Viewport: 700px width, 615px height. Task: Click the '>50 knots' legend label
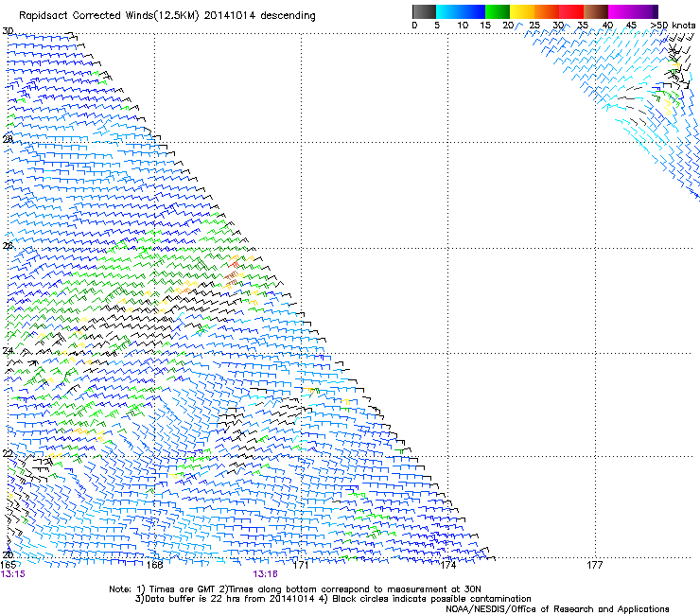click(x=673, y=26)
